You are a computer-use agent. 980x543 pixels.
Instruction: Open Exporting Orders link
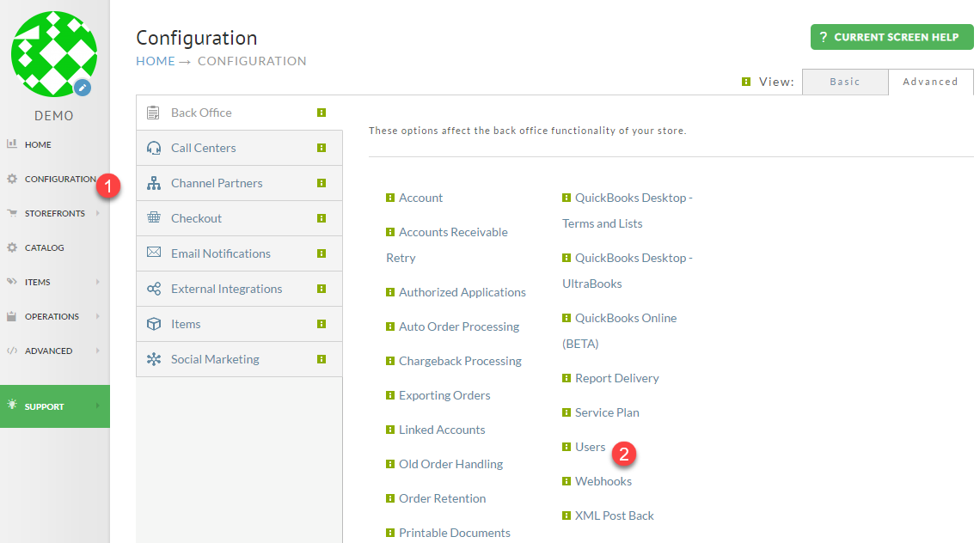[444, 395]
